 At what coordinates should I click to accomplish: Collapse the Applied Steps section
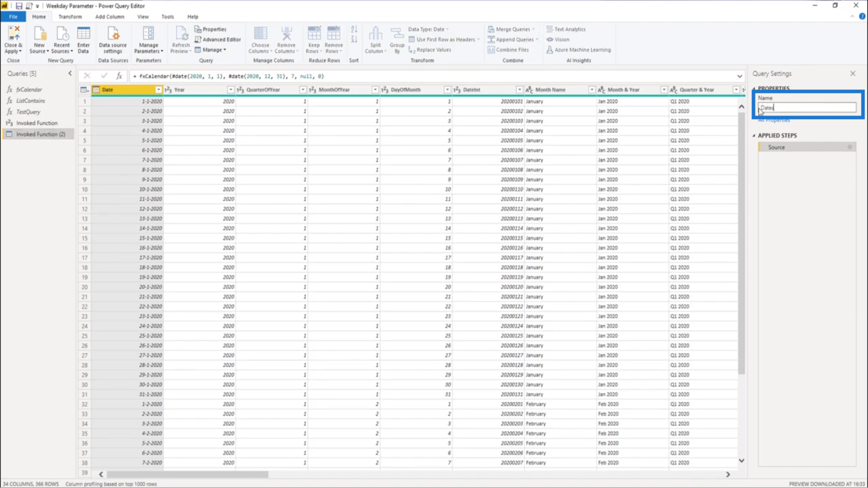point(754,136)
